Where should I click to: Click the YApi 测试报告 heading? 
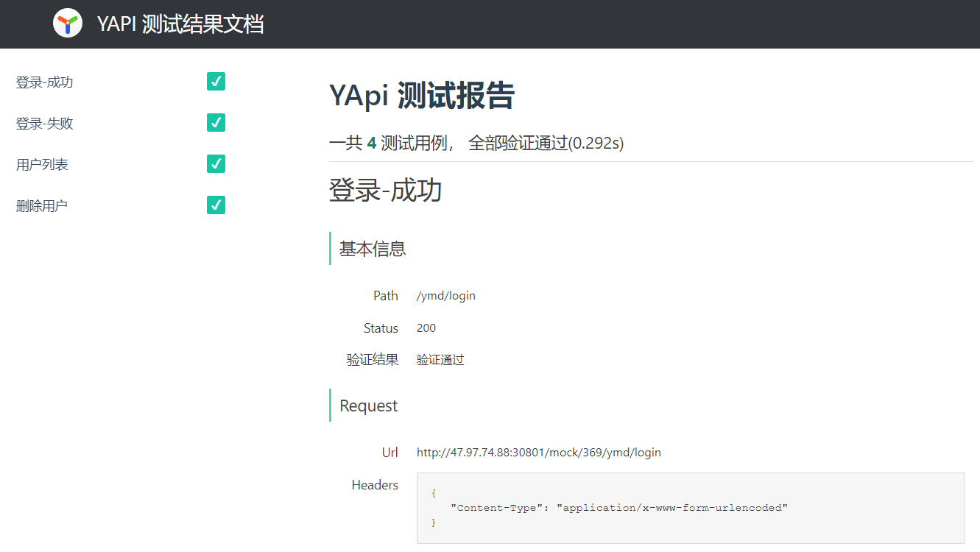(x=422, y=96)
